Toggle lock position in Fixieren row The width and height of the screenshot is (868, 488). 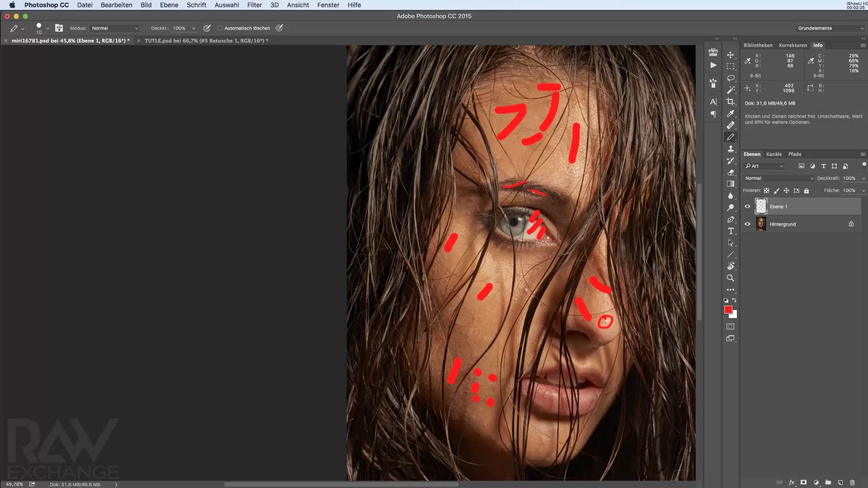(x=786, y=191)
